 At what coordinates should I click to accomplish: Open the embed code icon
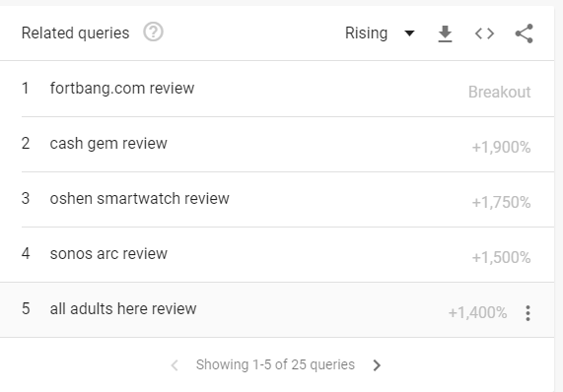point(484,33)
